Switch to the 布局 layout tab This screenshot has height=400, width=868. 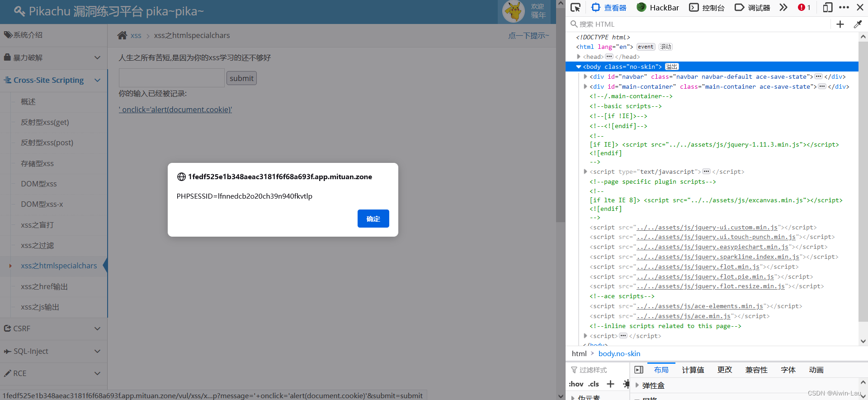pos(661,370)
